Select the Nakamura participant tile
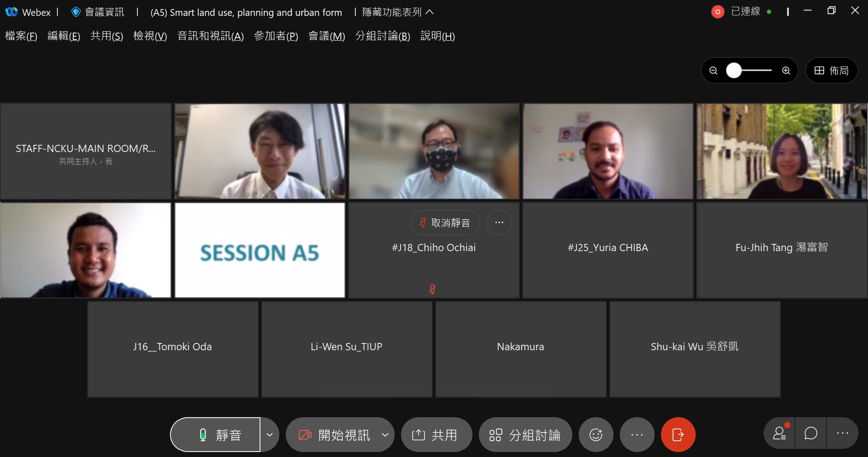 tap(521, 349)
